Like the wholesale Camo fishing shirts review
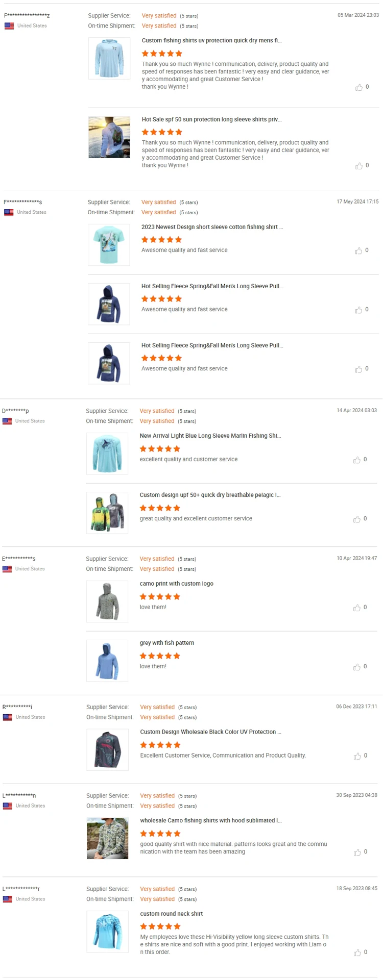The height and width of the screenshot is (980, 383). [x=357, y=852]
